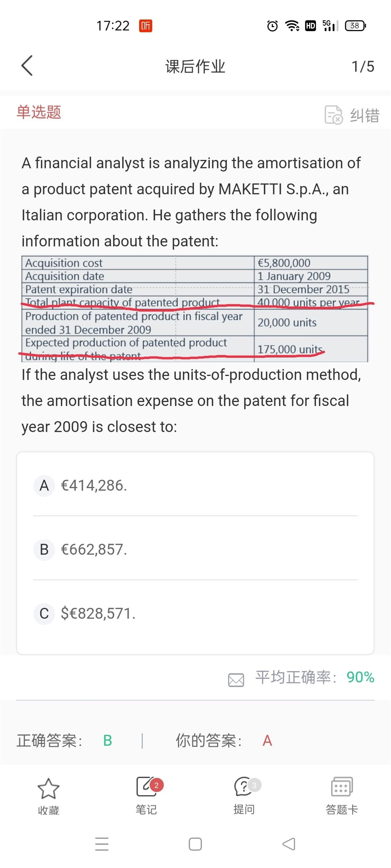This screenshot has height=868, width=391.
Task: Tap the red 听 status bar icon
Action: 146,26
